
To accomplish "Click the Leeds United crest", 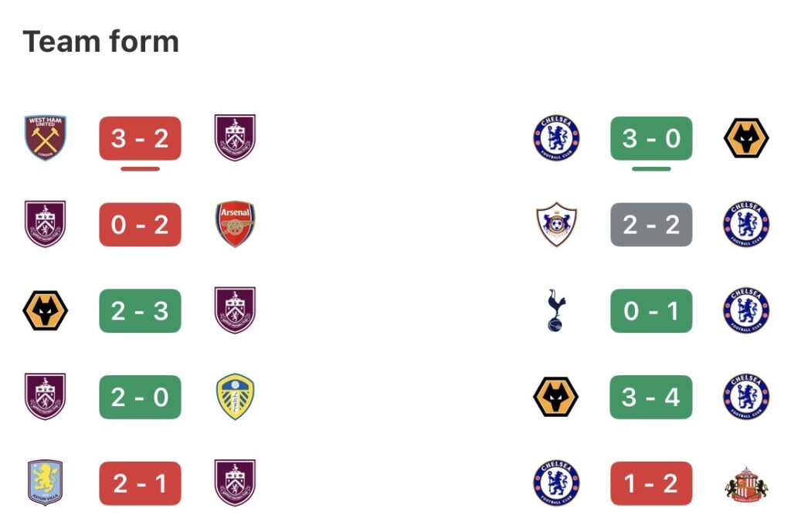I will click(235, 397).
